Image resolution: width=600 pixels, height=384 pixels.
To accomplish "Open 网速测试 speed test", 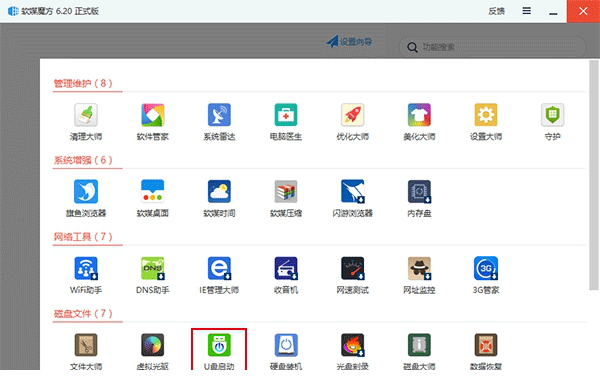I will click(x=352, y=275).
